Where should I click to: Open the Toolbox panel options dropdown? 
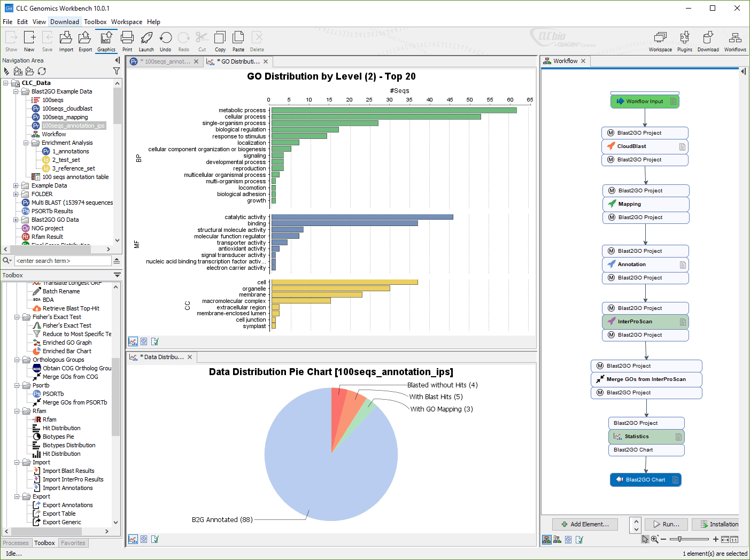pos(117,275)
